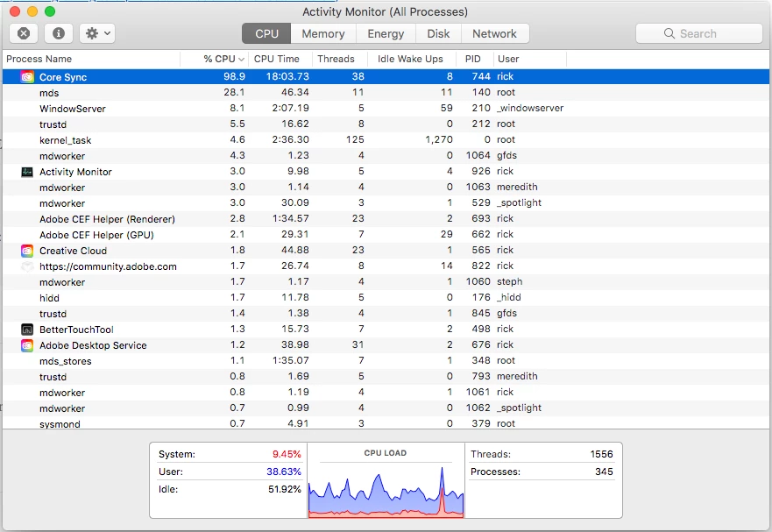Toggle the % CPU column sort order

pos(215,59)
